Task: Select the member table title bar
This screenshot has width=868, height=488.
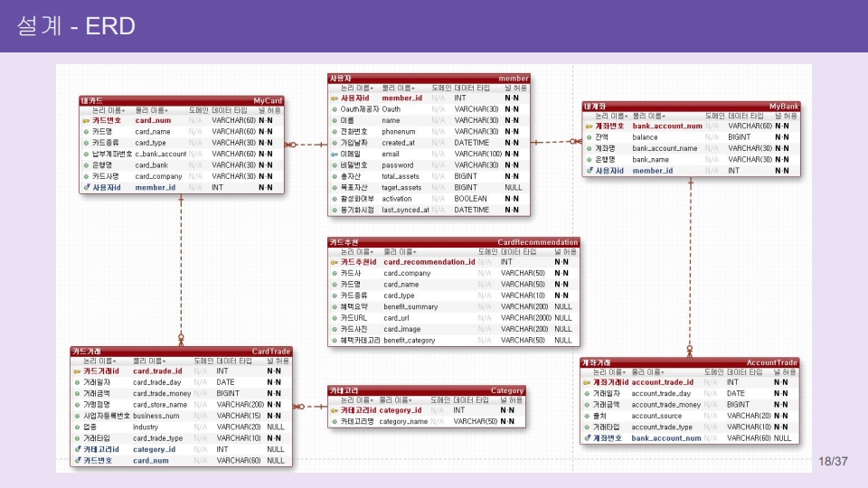Action: click(x=429, y=79)
